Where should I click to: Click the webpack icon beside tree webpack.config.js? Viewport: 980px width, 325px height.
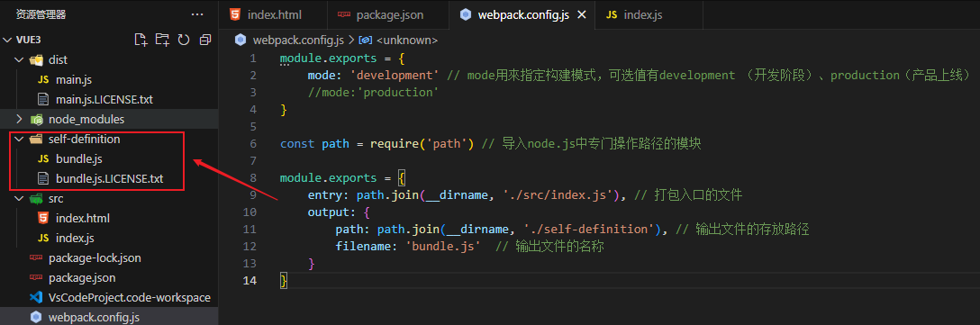(36, 317)
